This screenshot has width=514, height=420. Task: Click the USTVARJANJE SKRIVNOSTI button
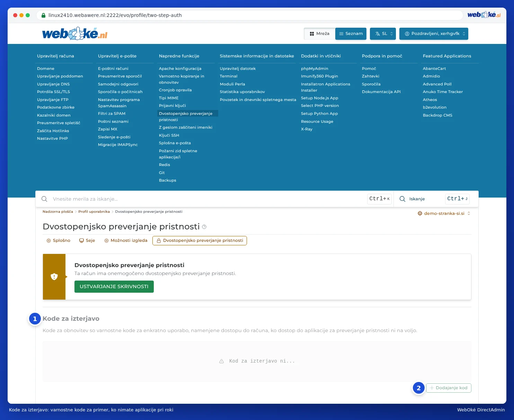(x=114, y=286)
